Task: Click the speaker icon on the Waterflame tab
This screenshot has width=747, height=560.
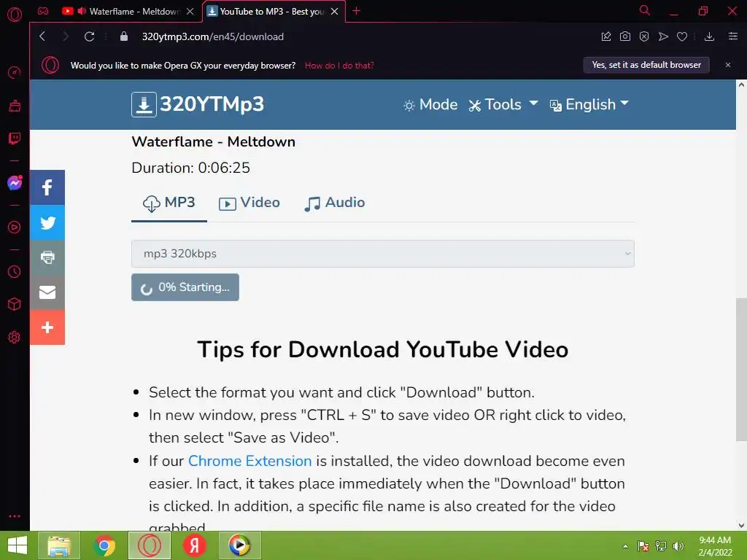Action: (x=82, y=11)
